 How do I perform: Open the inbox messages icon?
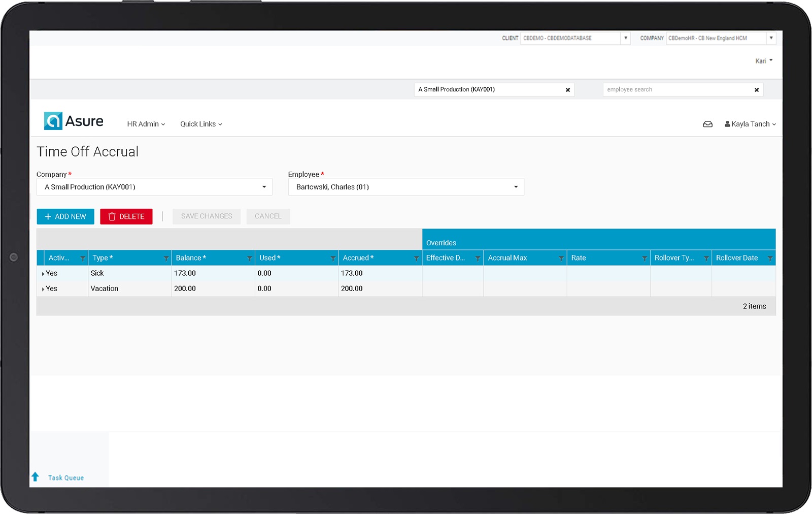[707, 124]
